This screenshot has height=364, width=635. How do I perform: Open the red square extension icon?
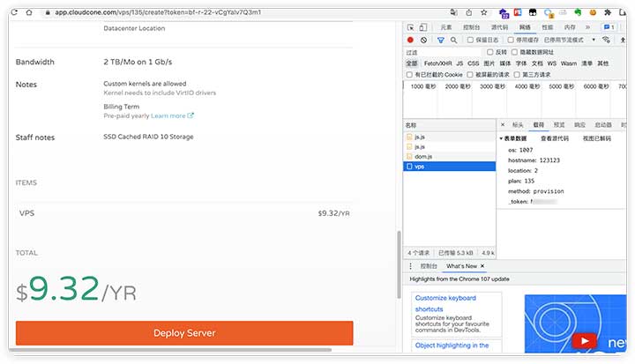click(518, 12)
